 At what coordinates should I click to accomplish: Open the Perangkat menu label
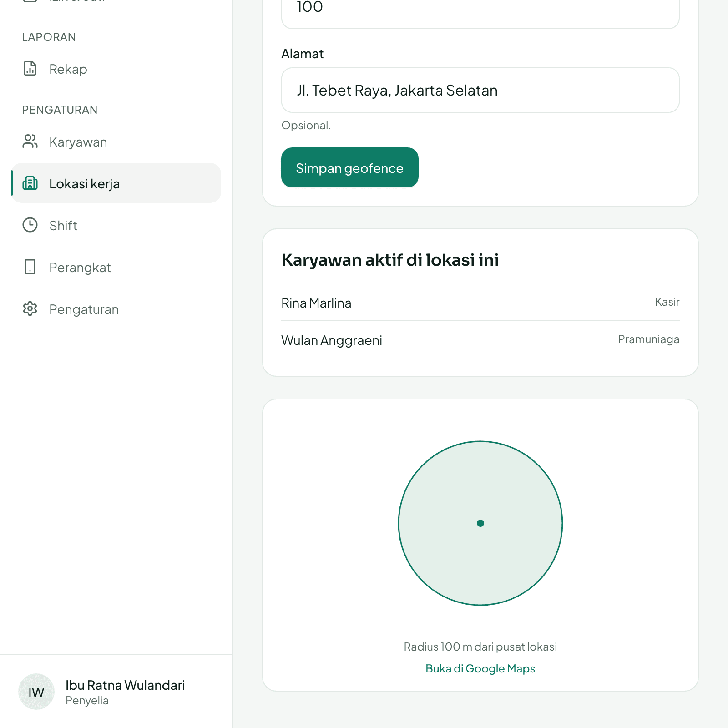pyautogui.click(x=80, y=268)
